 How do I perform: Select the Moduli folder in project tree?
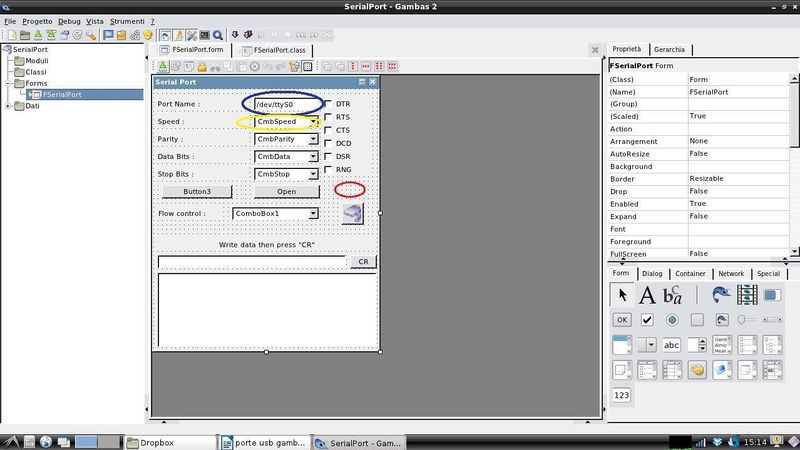tap(37, 61)
